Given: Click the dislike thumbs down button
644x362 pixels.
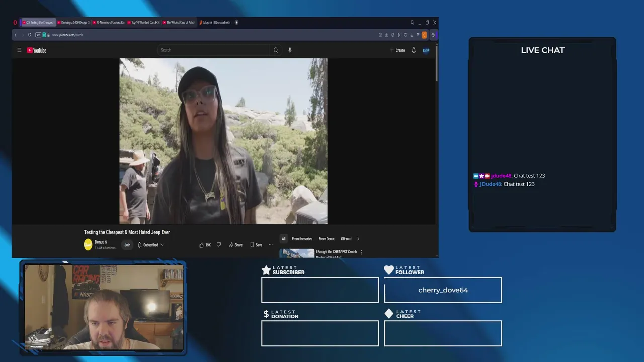Looking at the screenshot, I should point(219,245).
